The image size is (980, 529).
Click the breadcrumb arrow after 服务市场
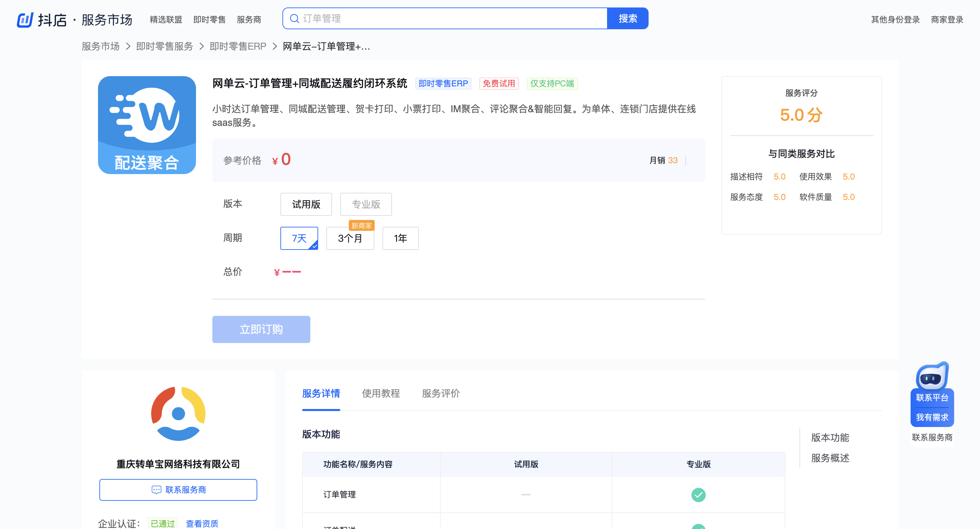128,46
